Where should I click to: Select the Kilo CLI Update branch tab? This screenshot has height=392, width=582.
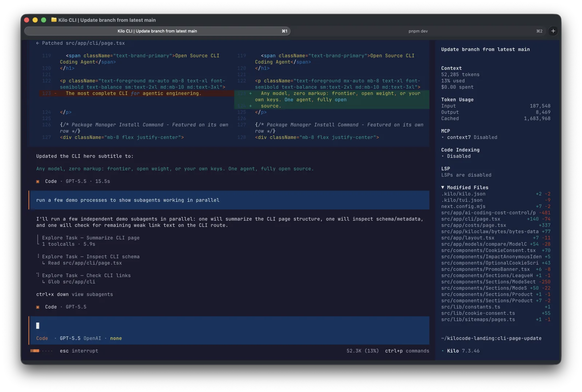pos(157,31)
